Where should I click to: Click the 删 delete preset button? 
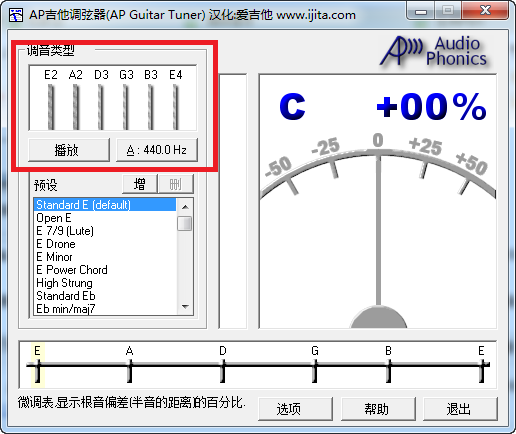click(x=176, y=184)
